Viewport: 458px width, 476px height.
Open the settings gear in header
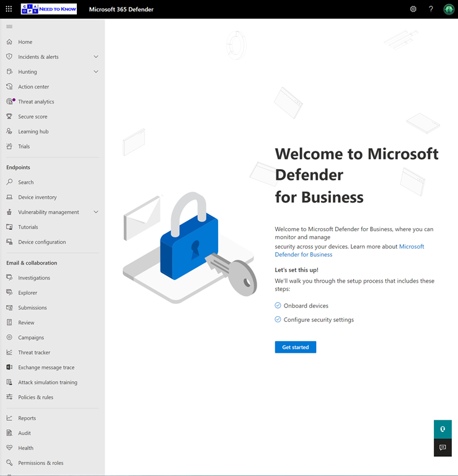(x=413, y=9)
